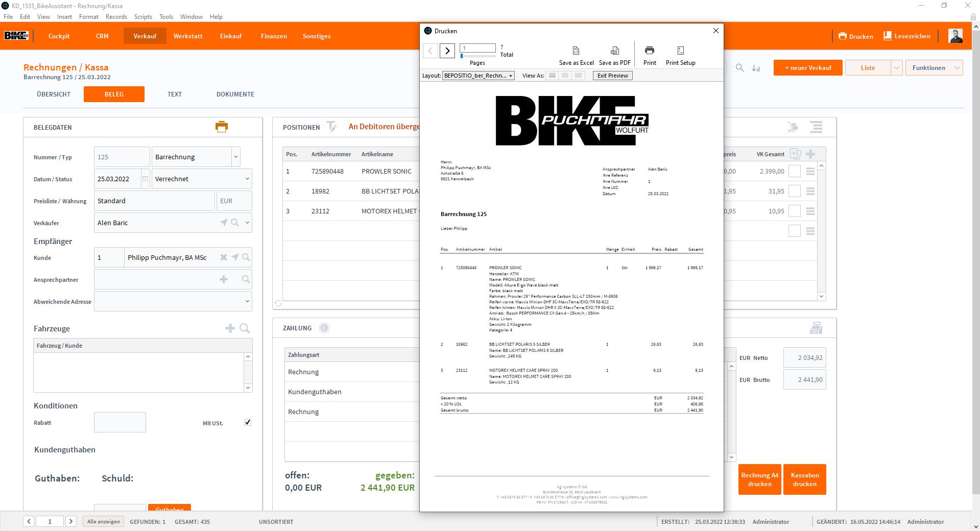Click the page slider in the print dialog
The width and height of the screenshot is (980, 531).
coord(478,56)
